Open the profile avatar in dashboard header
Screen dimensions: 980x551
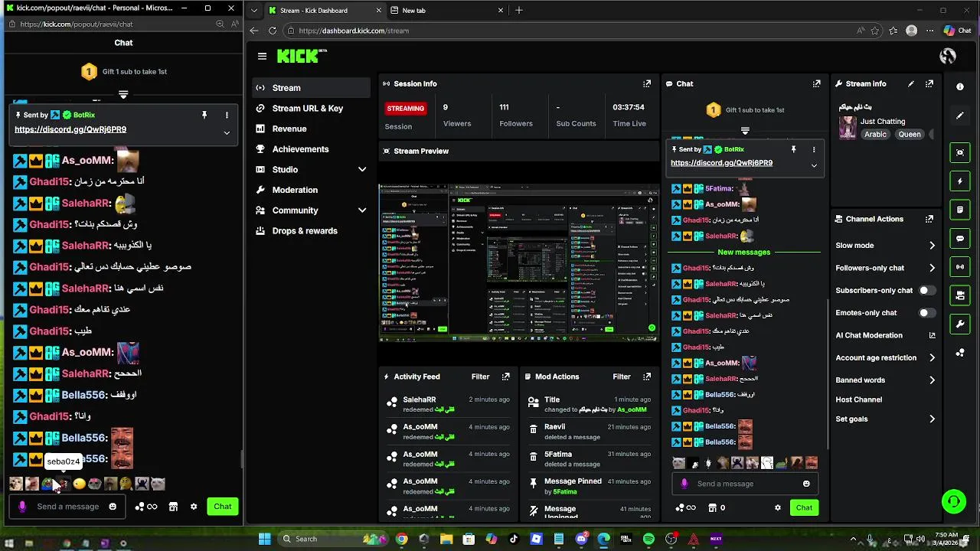click(x=948, y=56)
